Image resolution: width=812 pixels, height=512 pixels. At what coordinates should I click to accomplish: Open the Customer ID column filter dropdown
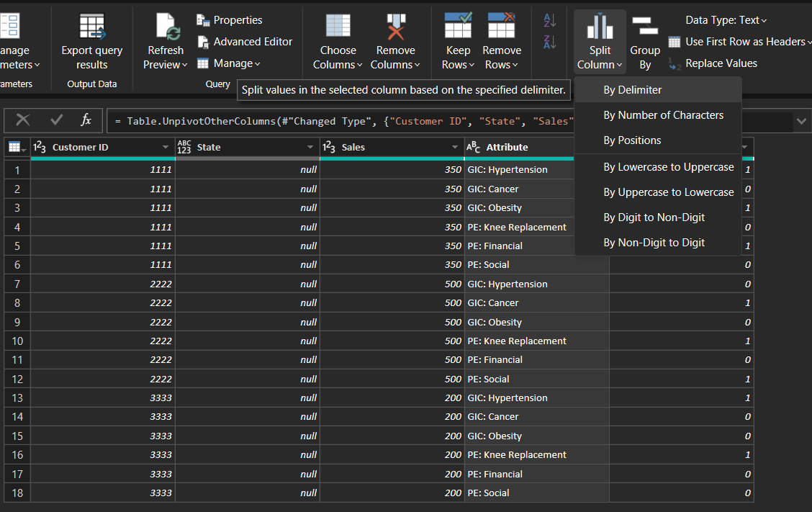(165, 147)
